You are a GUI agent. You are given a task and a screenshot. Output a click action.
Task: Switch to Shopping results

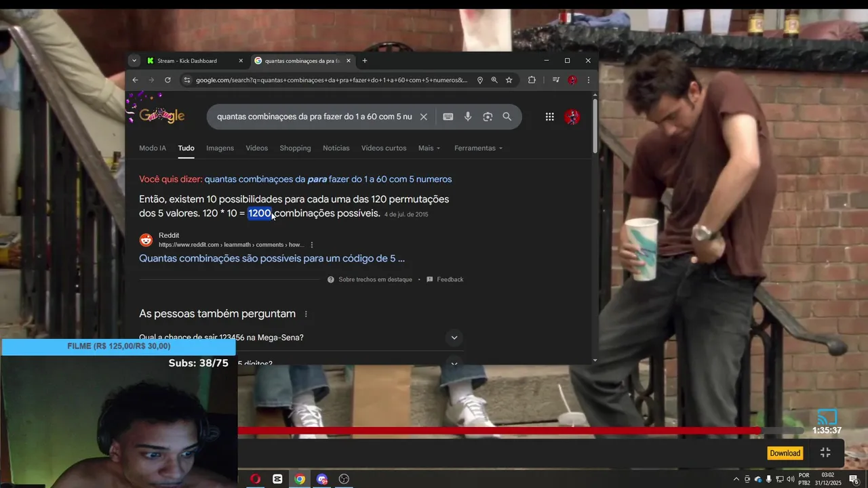pos(296,148)
